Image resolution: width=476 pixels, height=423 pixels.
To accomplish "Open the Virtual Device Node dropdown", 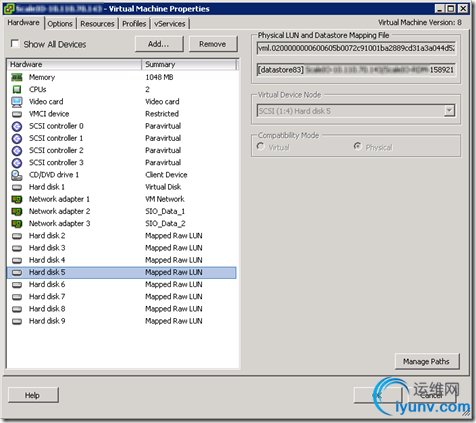I will 449,110.
